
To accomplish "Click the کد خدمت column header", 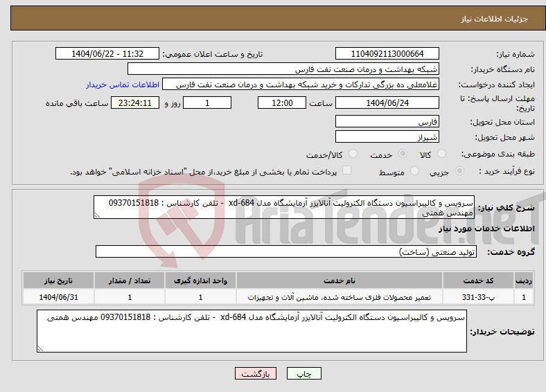I will (478, 280).
